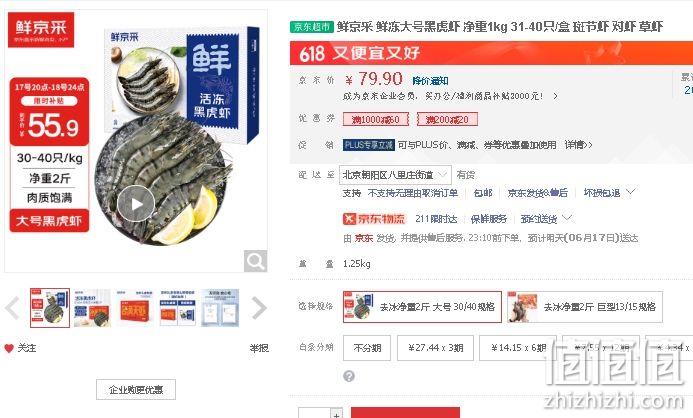Open the 北京朝阳区八里庄街道 delivery address dropdown
The height and width of the screenshot is (418, 693).
point(395,175)
